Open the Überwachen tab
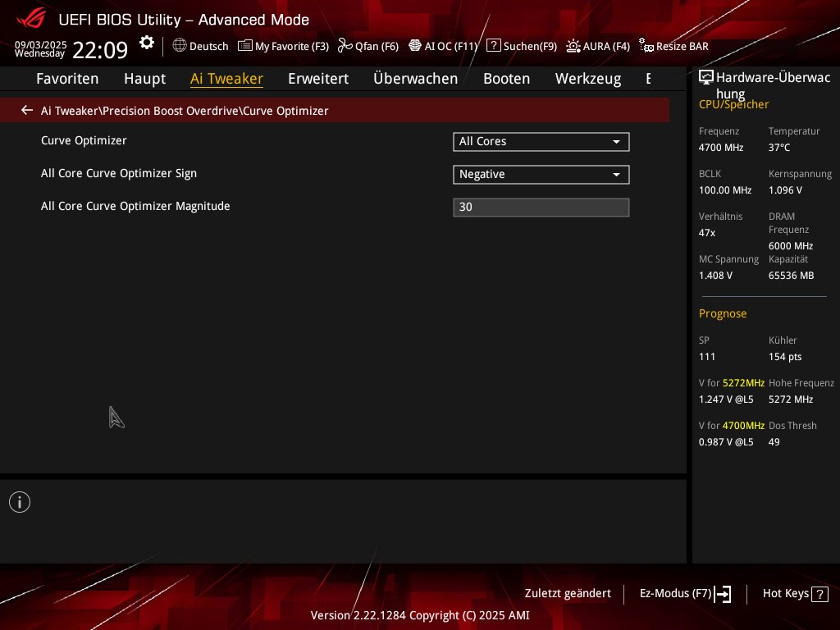 tap(416, 79)
